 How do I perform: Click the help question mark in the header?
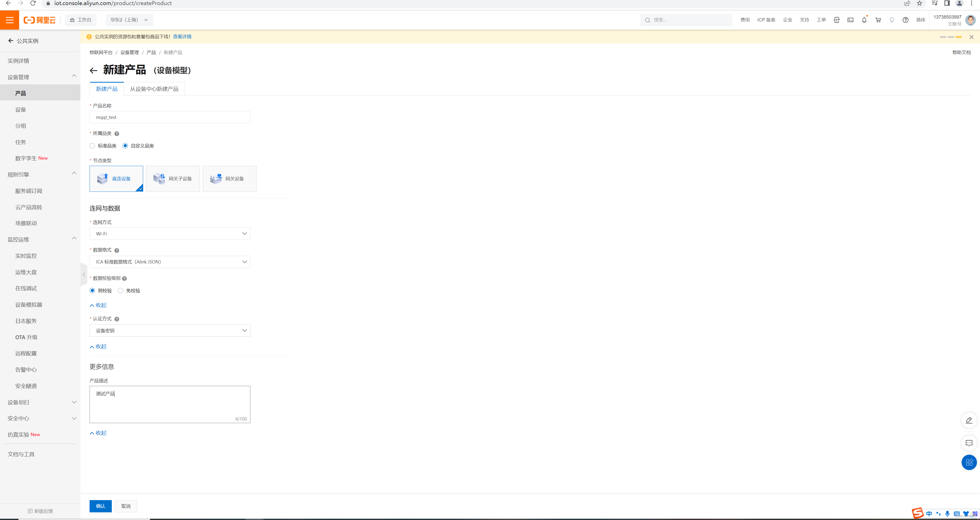(905, 20)
